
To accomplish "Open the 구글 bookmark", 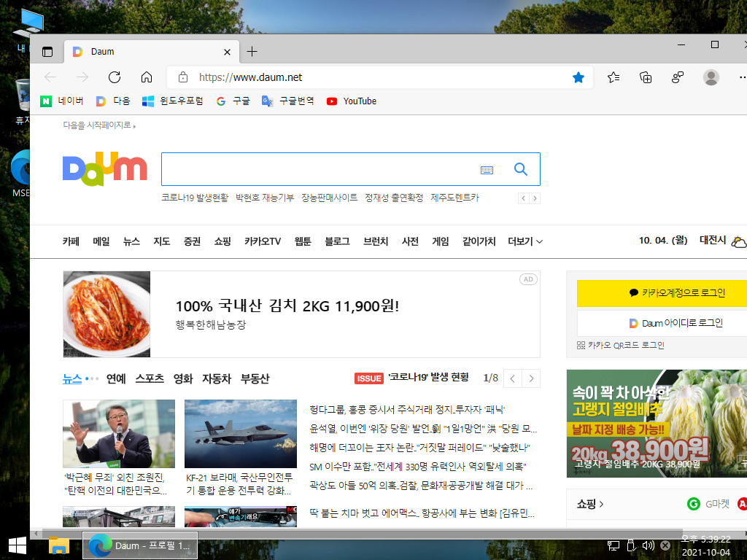I will [x=233, y=101].
